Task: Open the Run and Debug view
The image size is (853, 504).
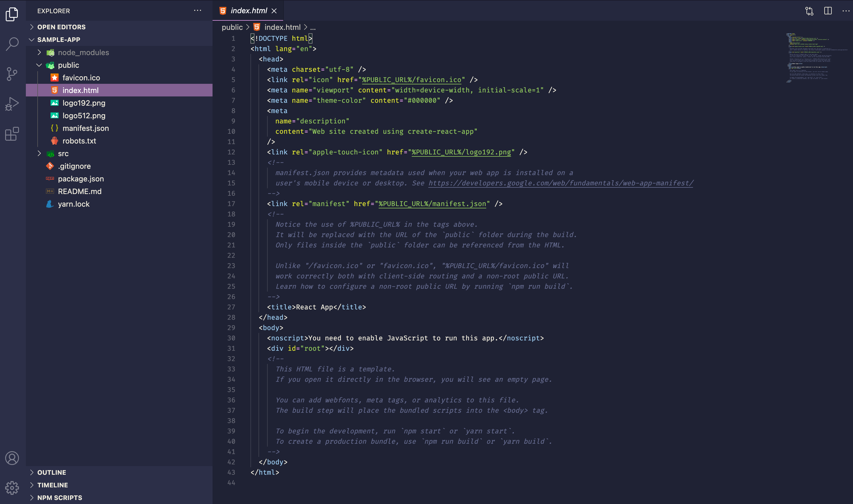Action: (12, 104)
